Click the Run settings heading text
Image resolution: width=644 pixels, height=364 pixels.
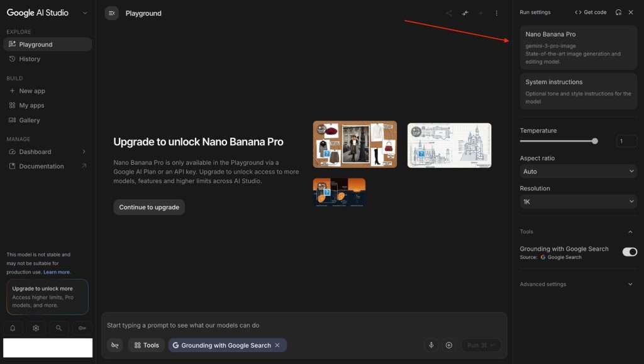[535, 13]
